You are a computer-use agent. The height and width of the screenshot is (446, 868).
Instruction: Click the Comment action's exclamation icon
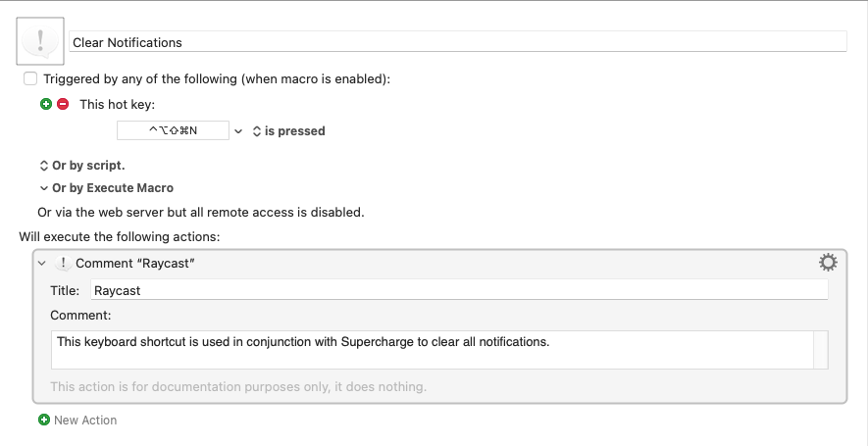64,264
